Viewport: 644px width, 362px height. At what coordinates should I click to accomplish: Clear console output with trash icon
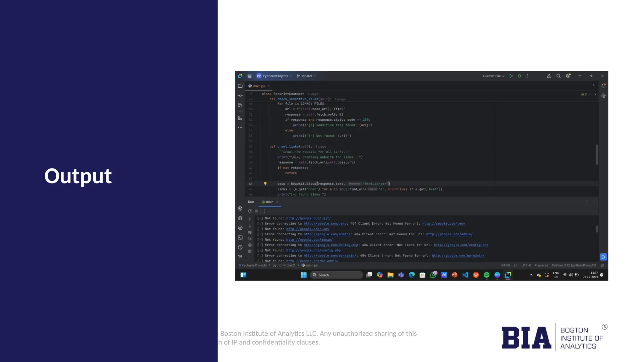pyautogui.click(x=250, y=251)
